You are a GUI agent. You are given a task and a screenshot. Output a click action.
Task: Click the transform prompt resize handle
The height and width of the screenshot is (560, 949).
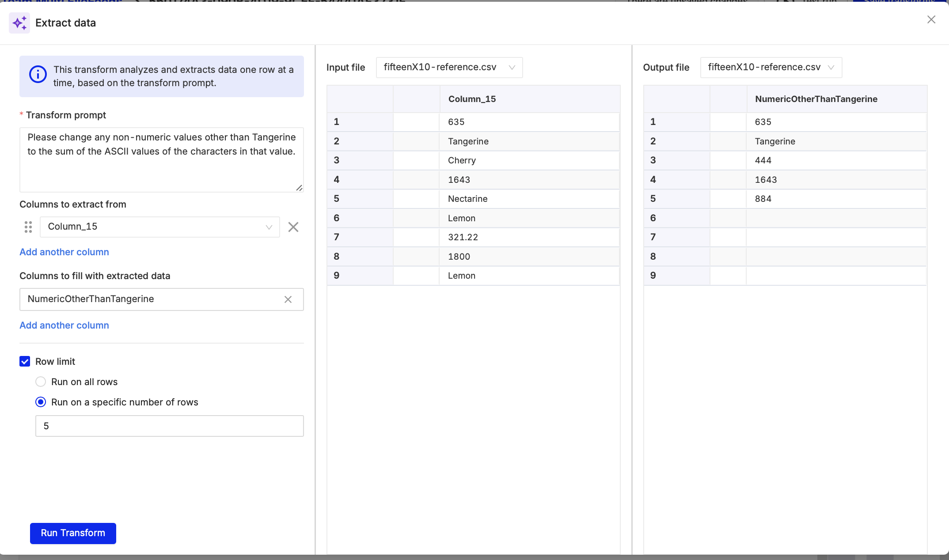coord(299,188)
